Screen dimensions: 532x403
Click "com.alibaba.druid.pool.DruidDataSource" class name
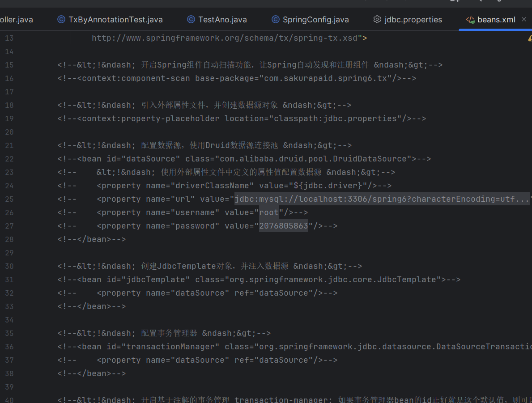pyautogui.click(x=313, y=159)
